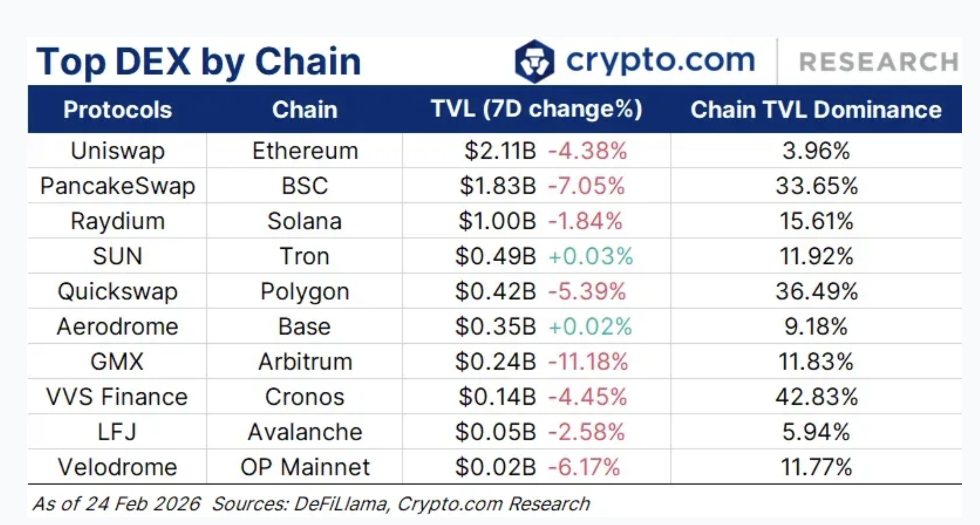Click the crypto.com lion shield logo icon
Screen dimensions: 980x525
534,62
